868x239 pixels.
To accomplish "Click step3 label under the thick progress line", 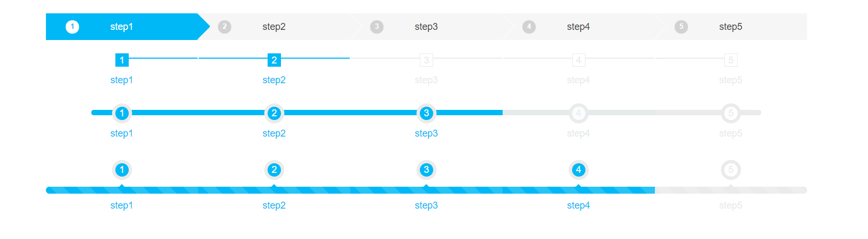I will tap(426, 133).
